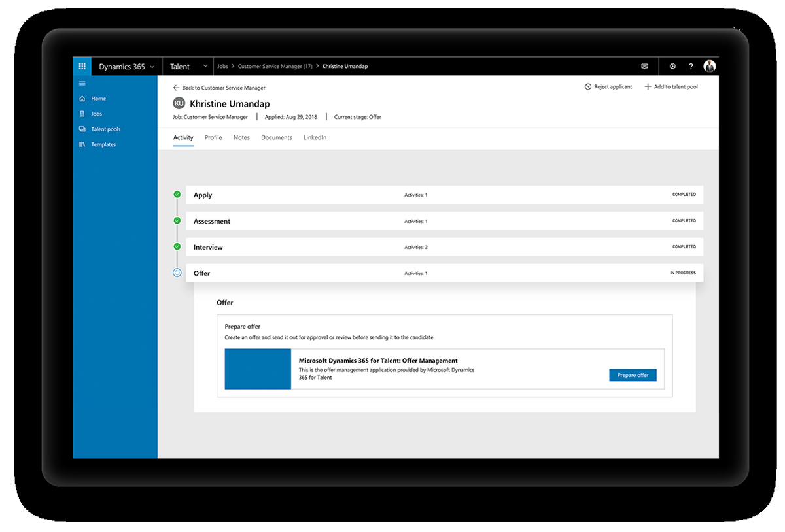Click the Home house icon
This screenshot has width=785, height=532.
point(82,99)
